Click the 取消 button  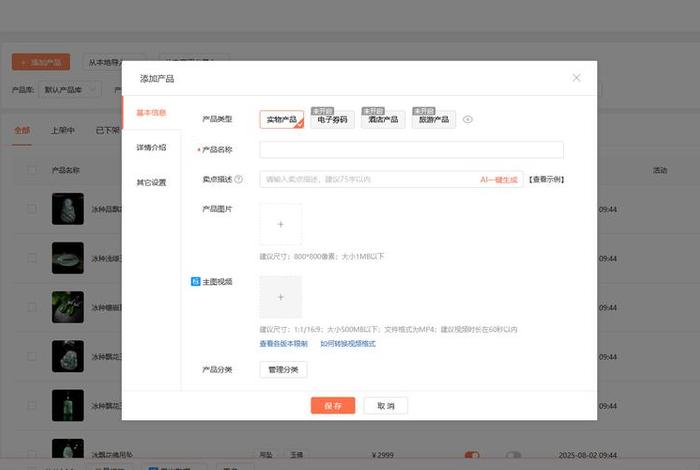tap(386, 406)
